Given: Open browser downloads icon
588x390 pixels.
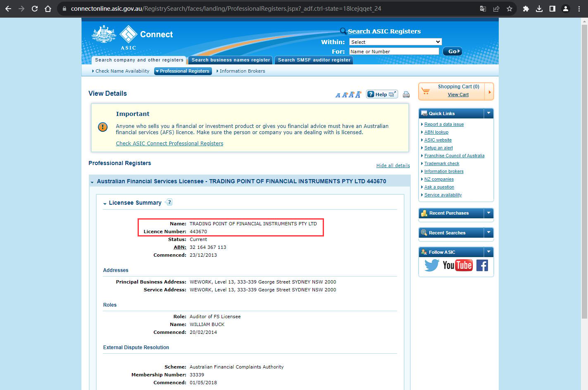Looking at the screenshot, I should [539, 8].
